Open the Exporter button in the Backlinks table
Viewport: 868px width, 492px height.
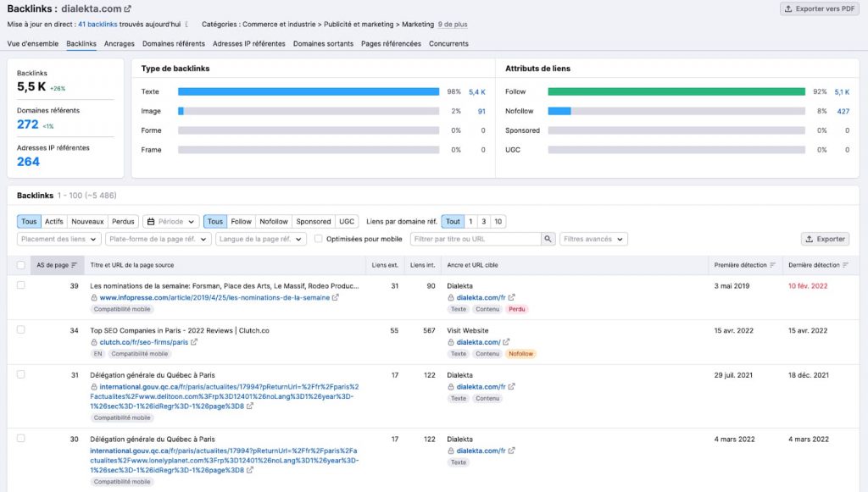tap(824, 238)
